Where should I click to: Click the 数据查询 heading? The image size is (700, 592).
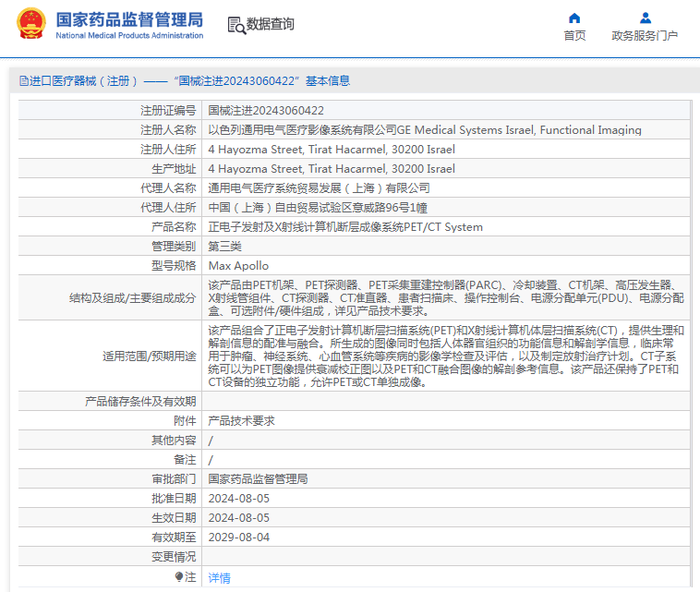(x=270, y=24)
